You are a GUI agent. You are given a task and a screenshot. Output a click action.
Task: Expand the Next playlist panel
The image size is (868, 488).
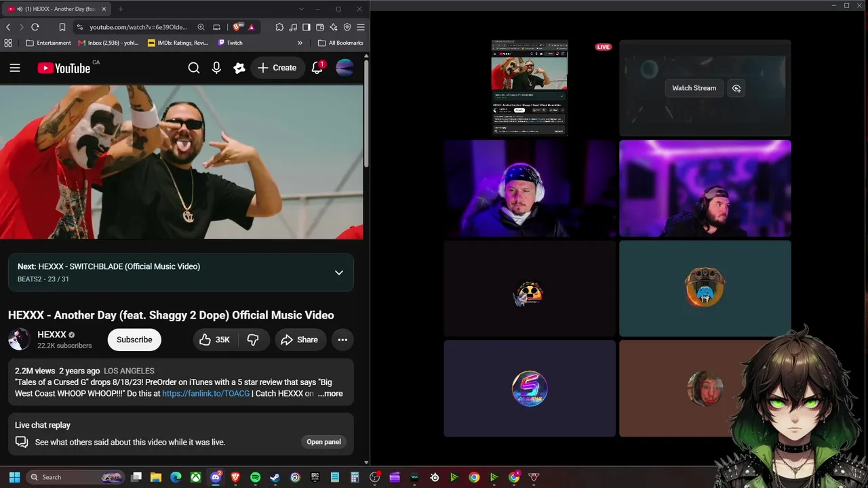coord(339,272)
